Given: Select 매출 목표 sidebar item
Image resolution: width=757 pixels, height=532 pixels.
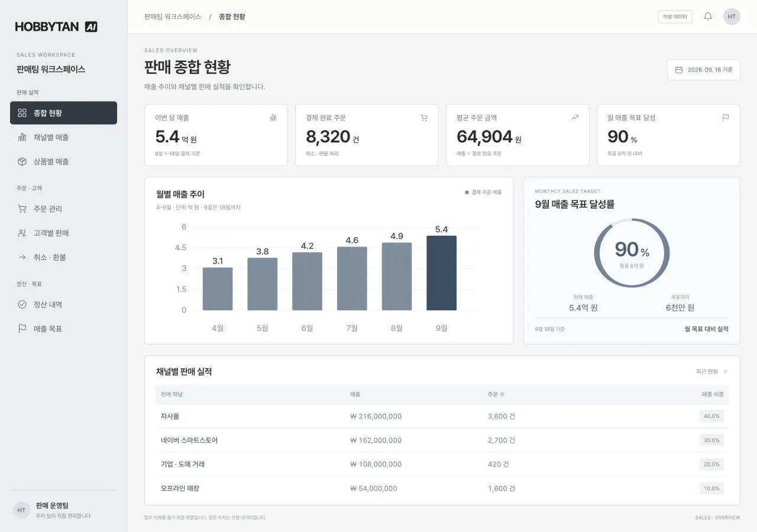Looking at the screenshot, I should 63,329.
